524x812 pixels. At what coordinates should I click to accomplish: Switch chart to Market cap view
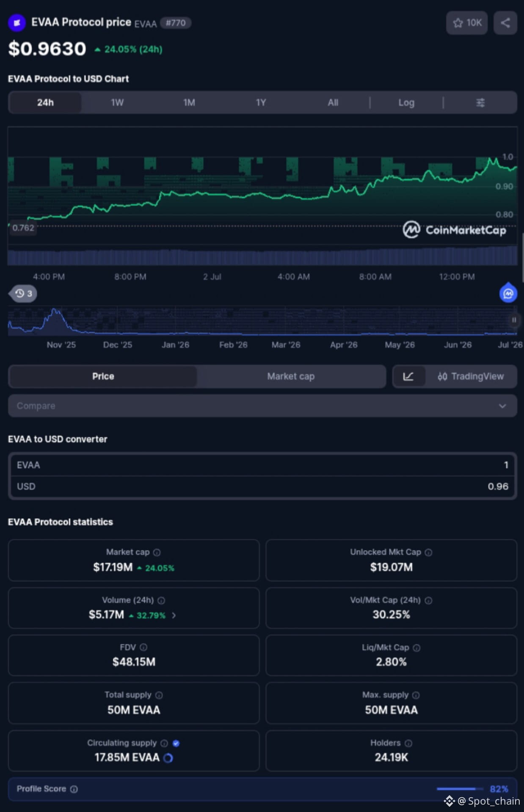click(x=291, y=376)
